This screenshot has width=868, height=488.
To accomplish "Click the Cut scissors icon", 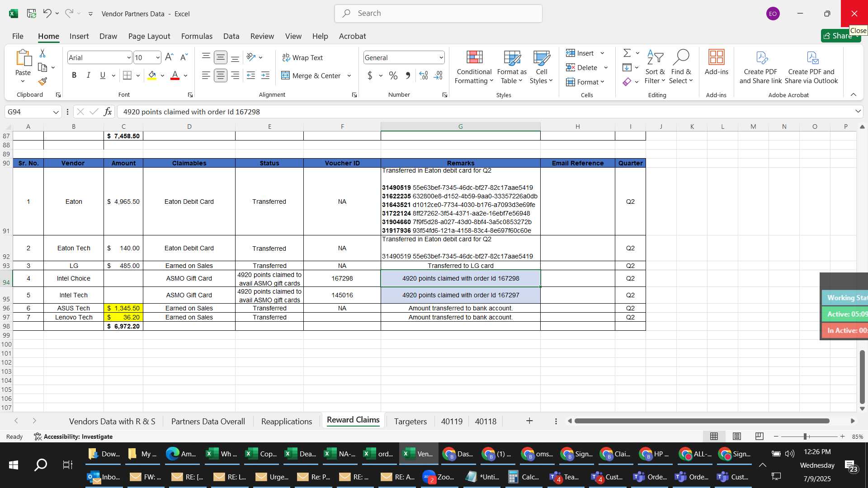I will pos(42,53).
